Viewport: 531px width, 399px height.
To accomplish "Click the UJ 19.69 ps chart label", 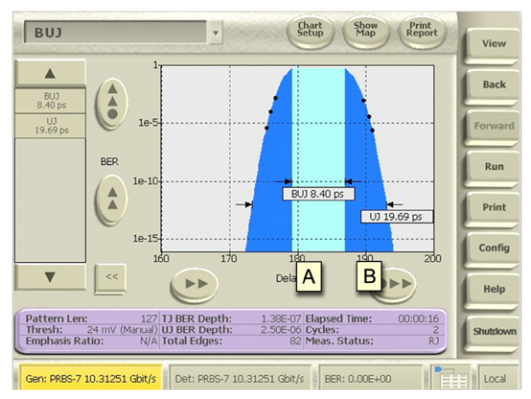I will point(397,217).
